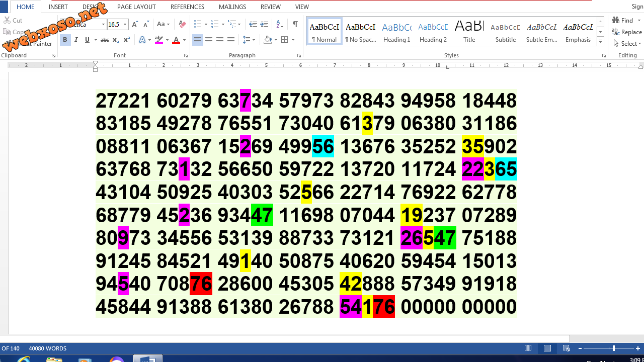Click Shading paint bucket icon
Viewport: 644px width, 362px height.
[268, 40]
